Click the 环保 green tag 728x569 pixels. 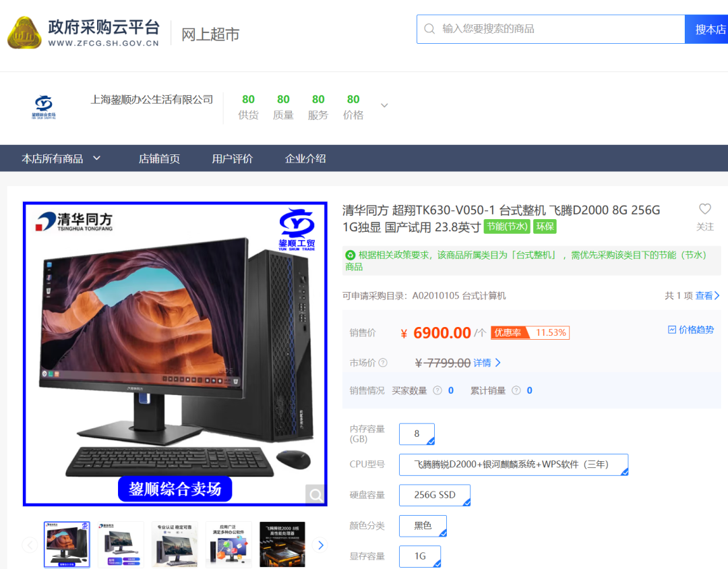pos(545,227)
